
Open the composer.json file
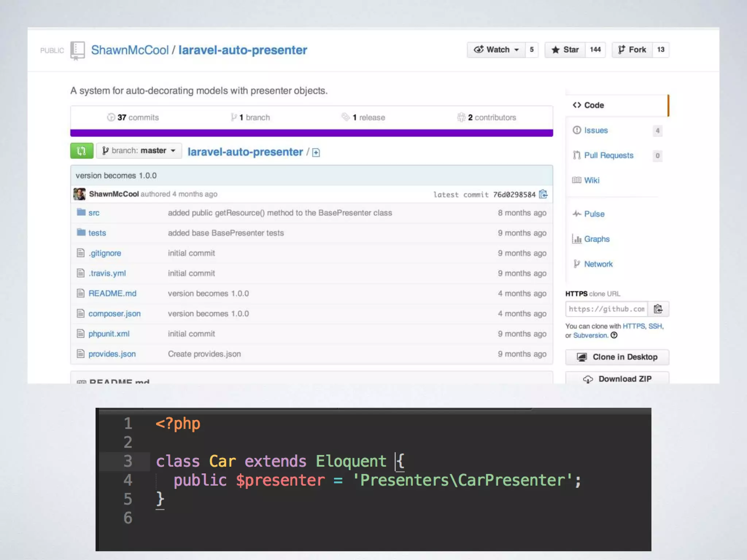point(114,314)
